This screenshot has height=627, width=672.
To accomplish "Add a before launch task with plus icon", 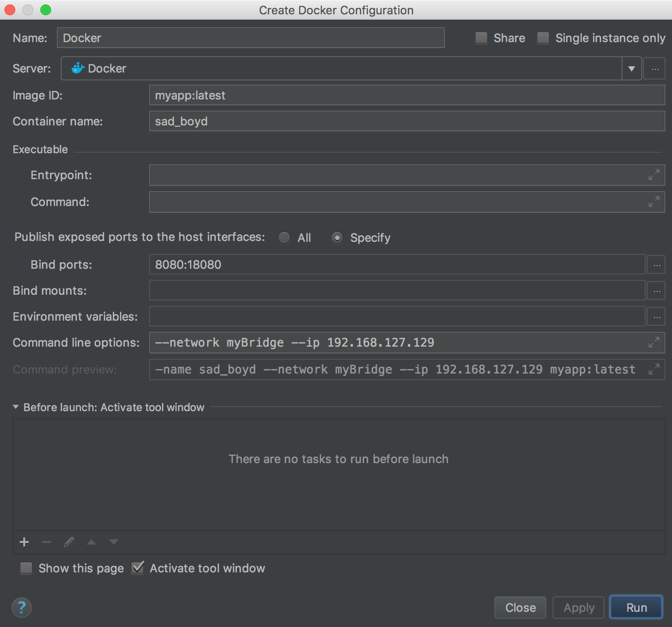I will [24, 542].
